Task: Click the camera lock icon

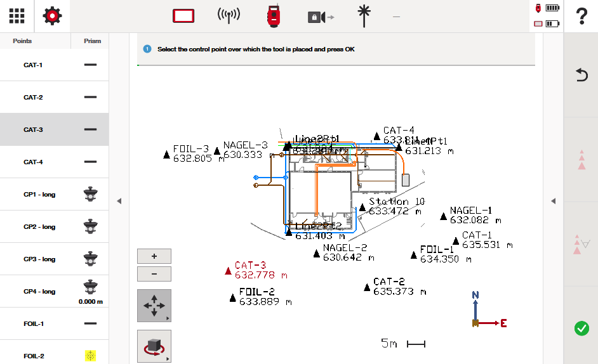Action: (320, 17)
